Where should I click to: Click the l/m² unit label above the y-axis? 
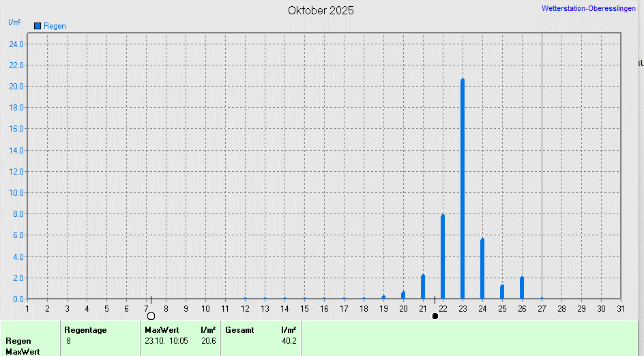(x=14, y=23)
